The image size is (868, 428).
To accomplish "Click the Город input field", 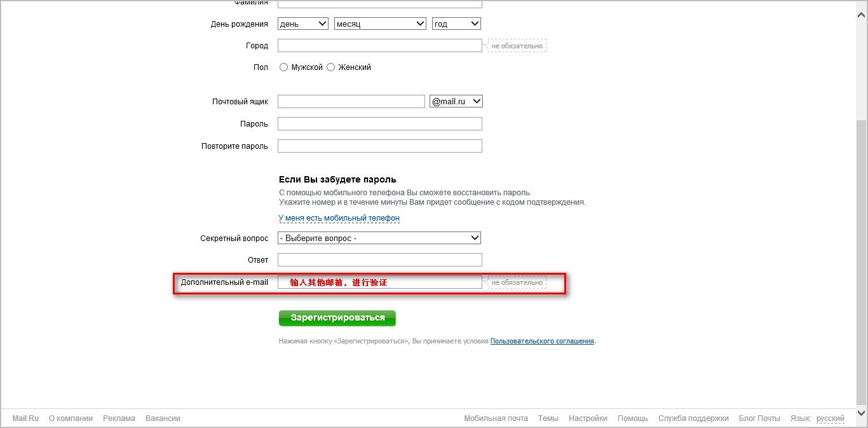I will [x=379, y=46].
